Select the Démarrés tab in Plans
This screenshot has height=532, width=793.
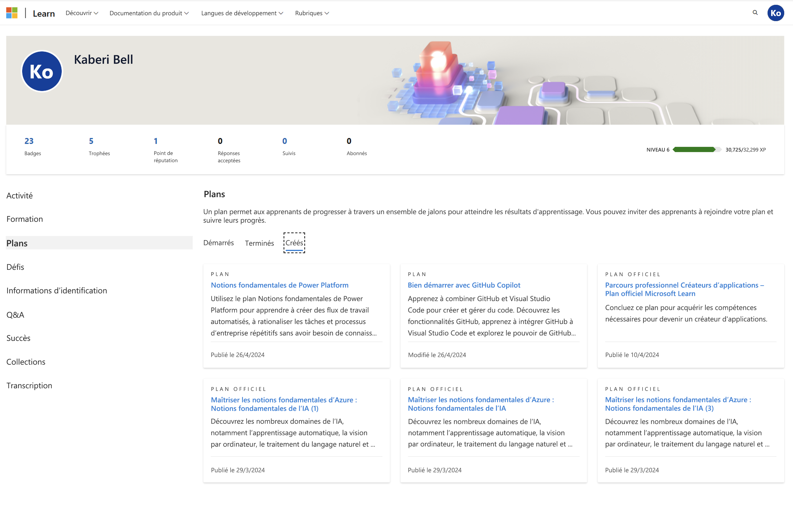pyautogui.click(x=218, y=242)
